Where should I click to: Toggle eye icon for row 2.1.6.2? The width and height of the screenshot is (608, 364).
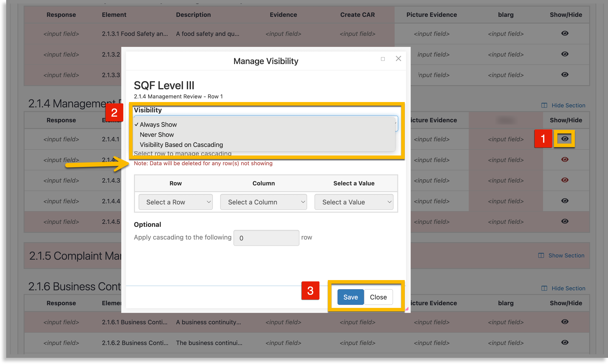pyautogui.click(x=564, y=342)
